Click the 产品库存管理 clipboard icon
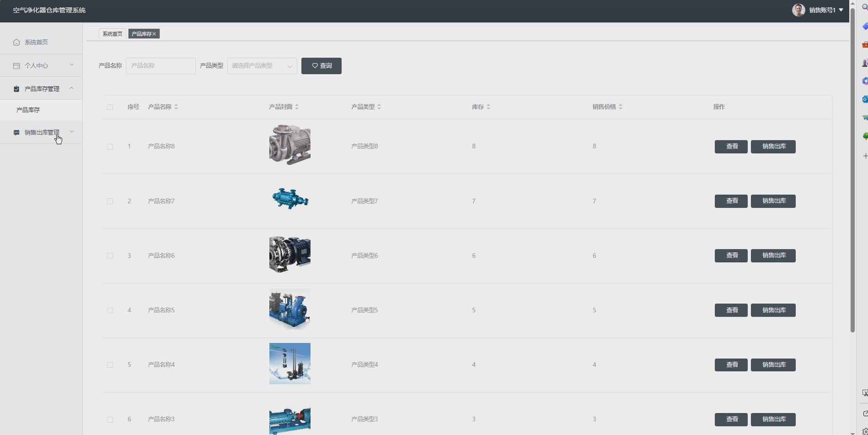 point(16,89)
